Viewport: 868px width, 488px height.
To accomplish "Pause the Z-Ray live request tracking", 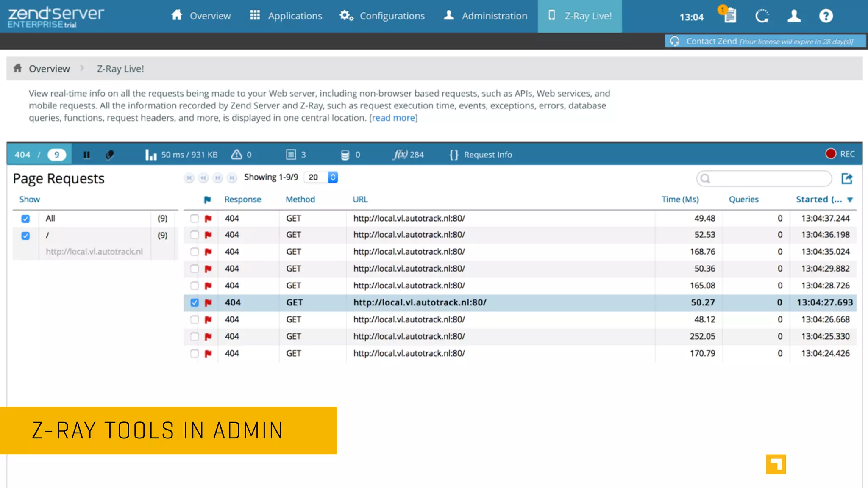I will 86,155.
